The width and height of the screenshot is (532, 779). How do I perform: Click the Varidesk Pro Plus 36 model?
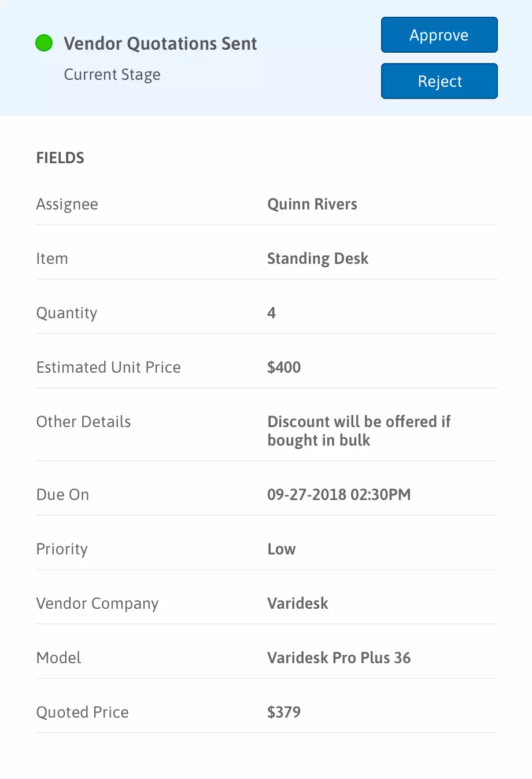[339, 658]
